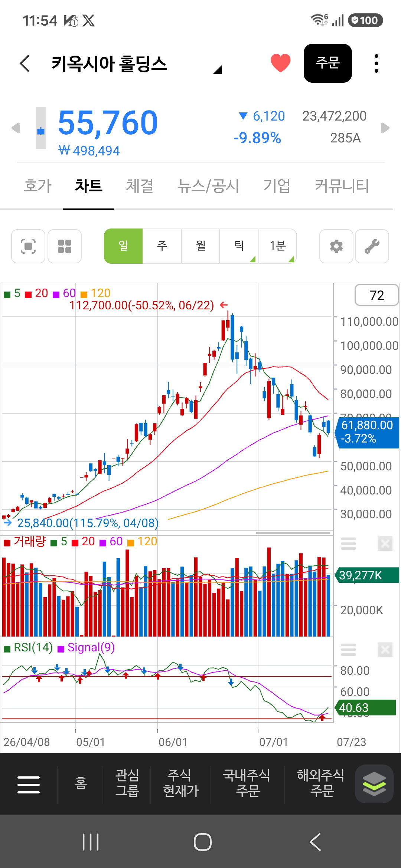The image size is (401, 868).
Task: Open 국내주식 주문 in bottom bar
Action: pos(247,783)
